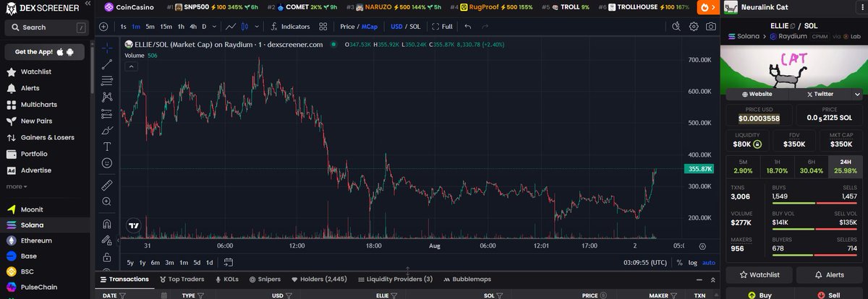This screenshot has width=868, height=299.
Task: Take a chart snapshot with camera icon
Action: click(x=711, y=27)
